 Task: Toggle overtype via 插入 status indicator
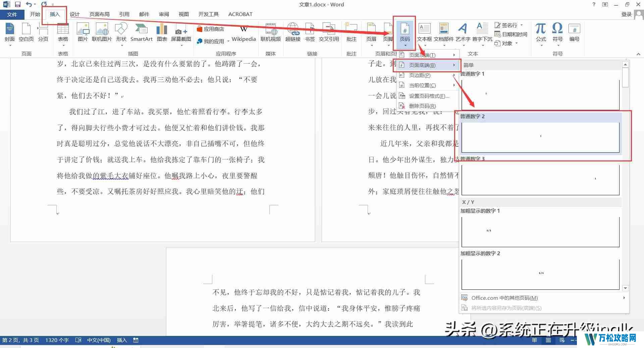pos(122,340)
